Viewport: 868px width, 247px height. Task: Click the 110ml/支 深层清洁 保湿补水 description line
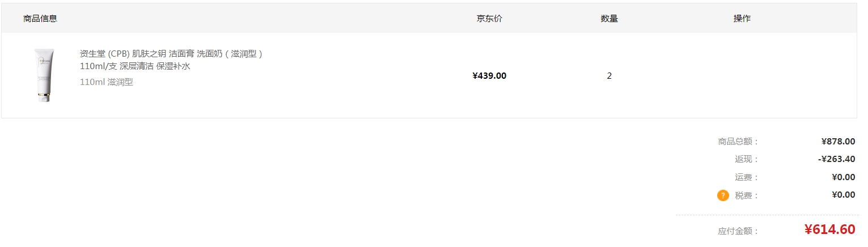(135, 66)
